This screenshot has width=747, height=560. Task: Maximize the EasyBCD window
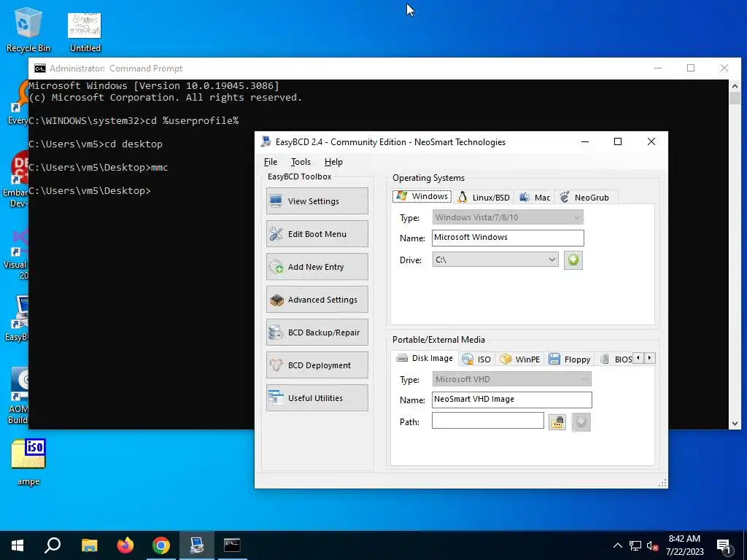point(618,141)
